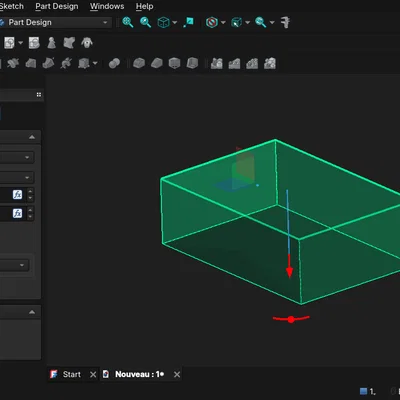Select the Fillet tool icon
The height and width of the screenshot is (400, 400).
tap(139, 63)
